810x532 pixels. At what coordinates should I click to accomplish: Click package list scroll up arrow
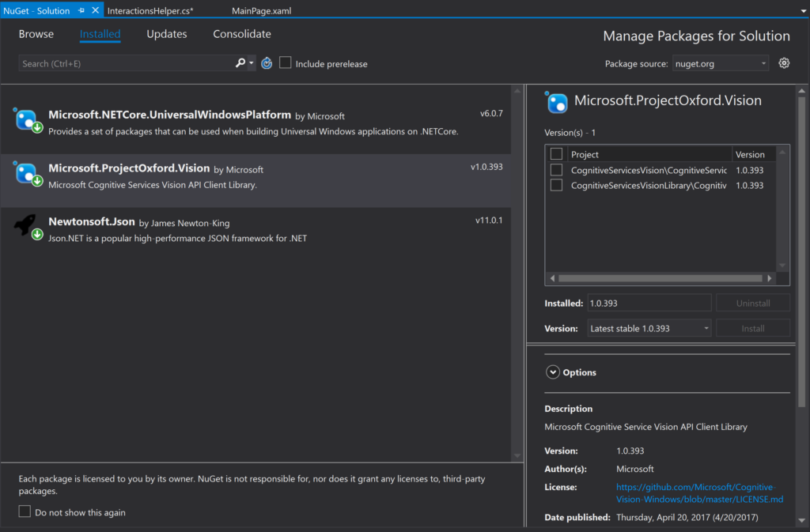click(x=517, y=91)
